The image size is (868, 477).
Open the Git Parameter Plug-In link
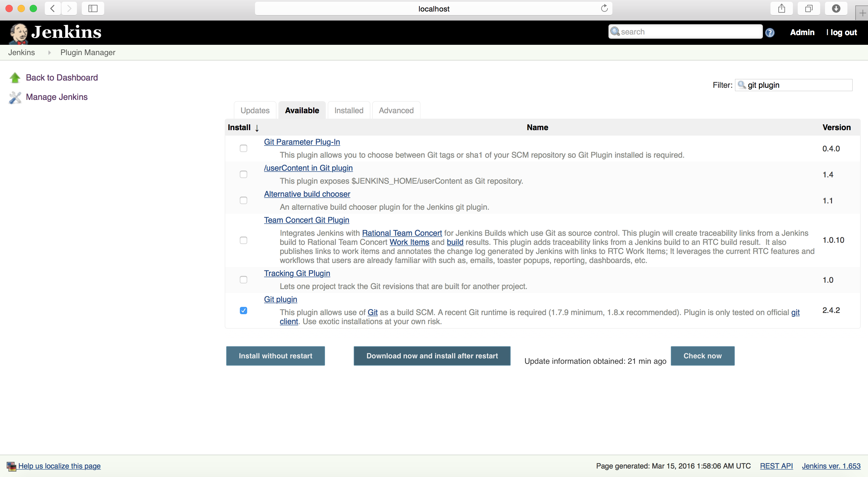[302, 142]
